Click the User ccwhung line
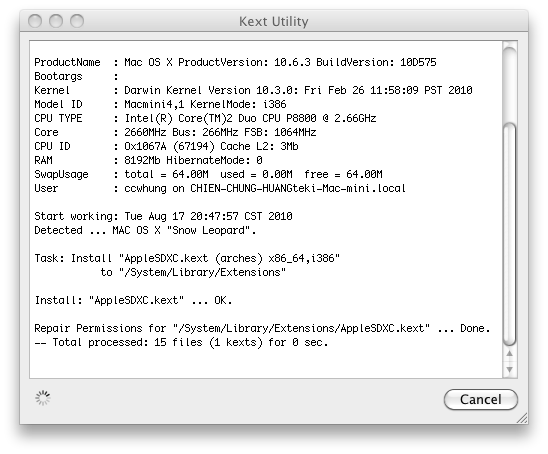This screenshot has width=548, height=454. pos(220,188)
